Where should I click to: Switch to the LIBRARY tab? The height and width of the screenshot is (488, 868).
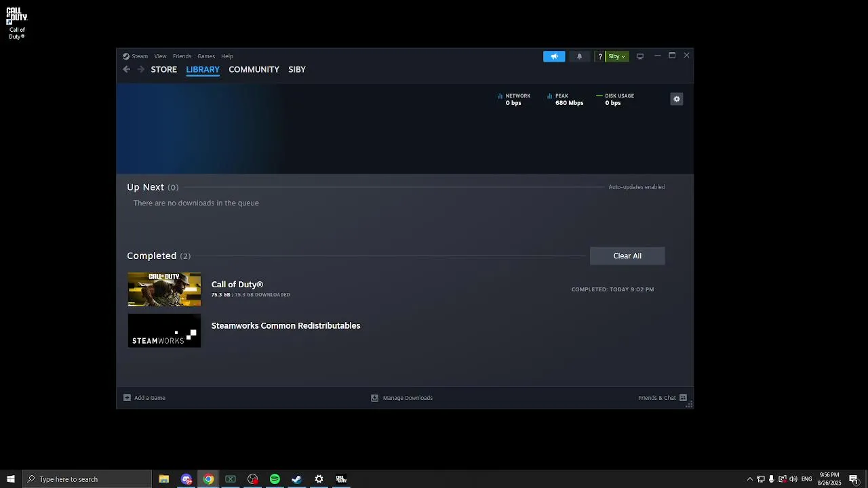tap(203, 69)
